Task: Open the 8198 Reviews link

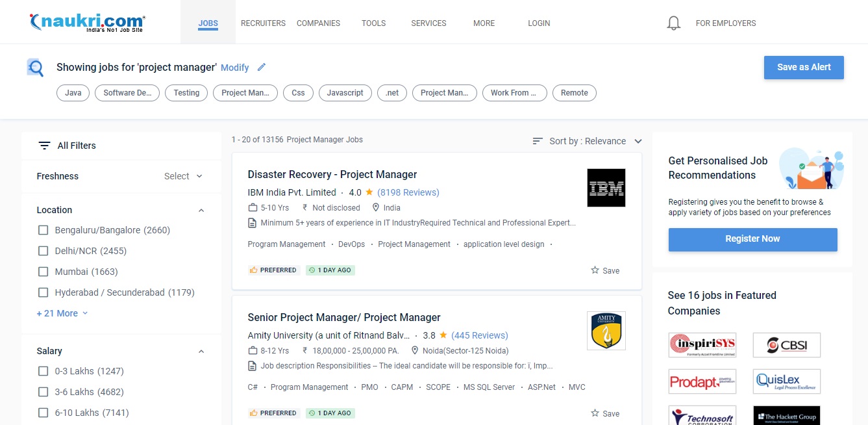Action: click(408, 192)
